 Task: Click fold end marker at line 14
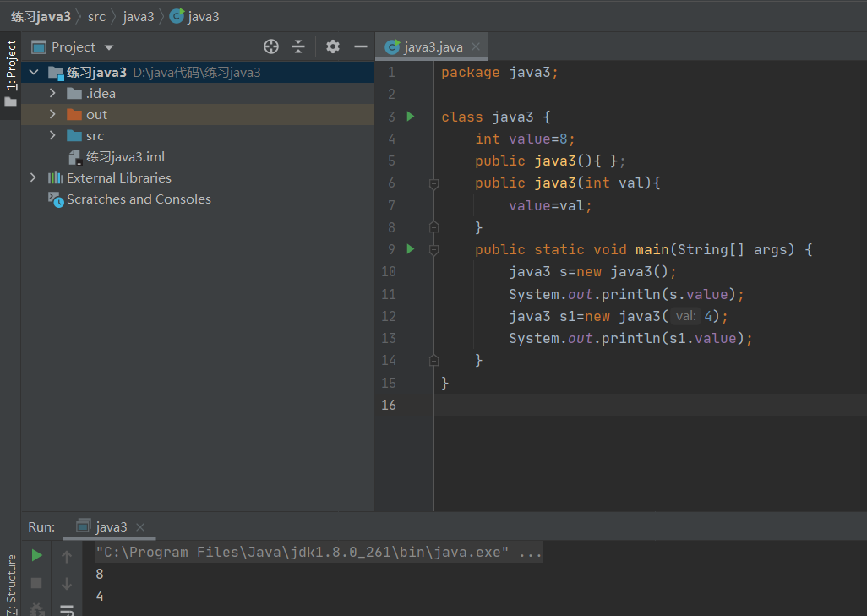(434, 361)
